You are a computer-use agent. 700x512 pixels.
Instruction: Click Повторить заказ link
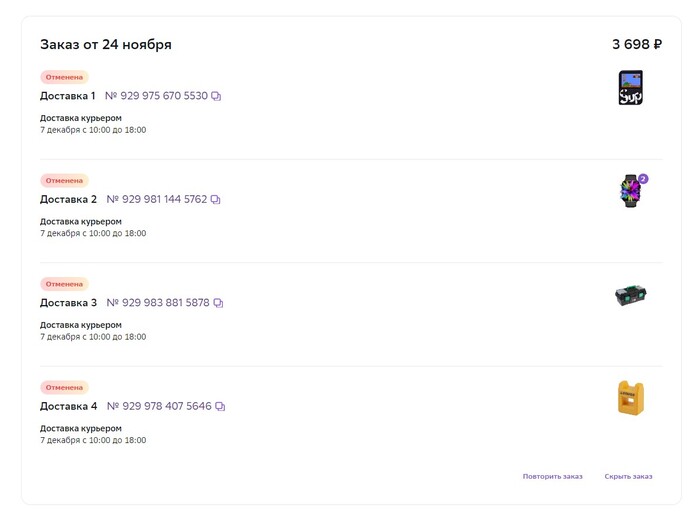click(x=552, y=476)
